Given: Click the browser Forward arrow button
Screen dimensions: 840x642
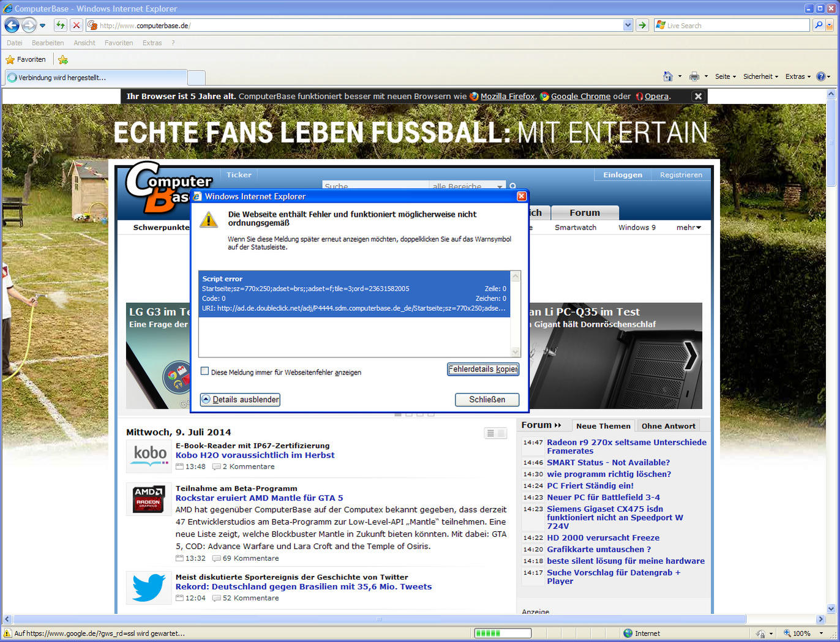Looking at the screenshot, I should point(29,25).
